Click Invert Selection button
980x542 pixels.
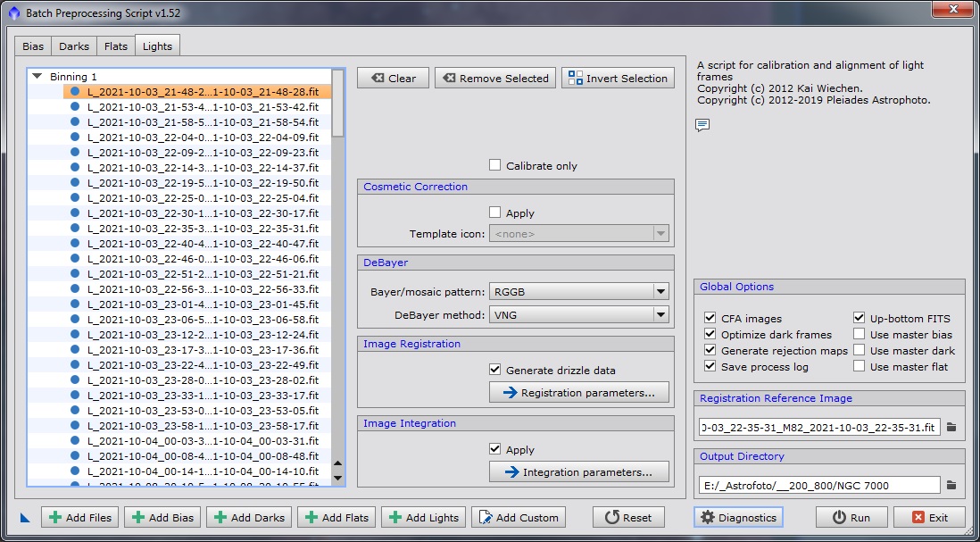pos(618,78)
